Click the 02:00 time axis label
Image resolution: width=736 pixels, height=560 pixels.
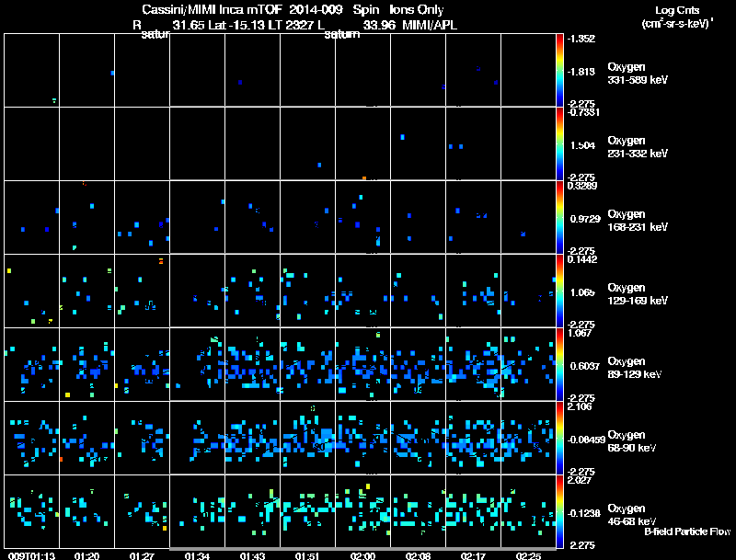pyautogui.click(x=362, y=555)
